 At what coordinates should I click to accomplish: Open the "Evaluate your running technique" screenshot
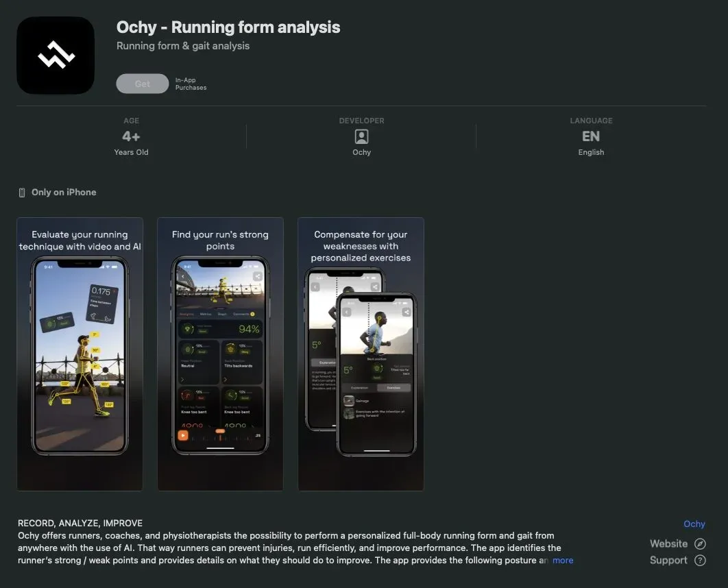pos(80,354)
